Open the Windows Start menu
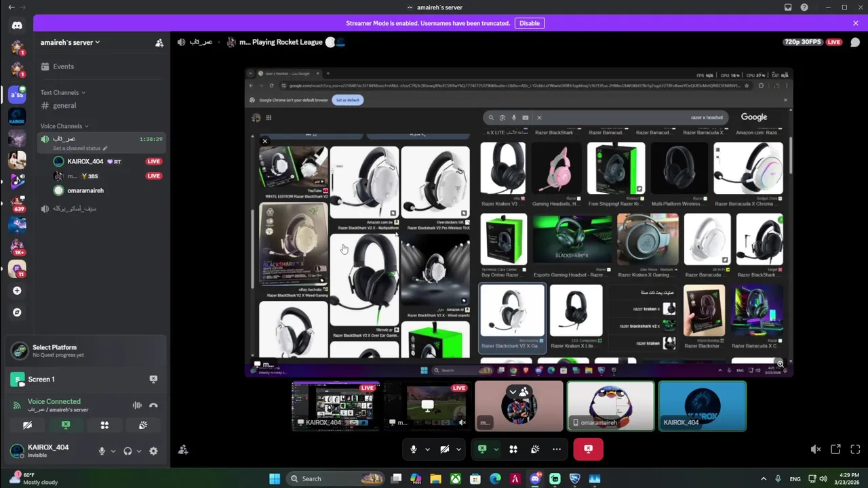 point(275,479)
